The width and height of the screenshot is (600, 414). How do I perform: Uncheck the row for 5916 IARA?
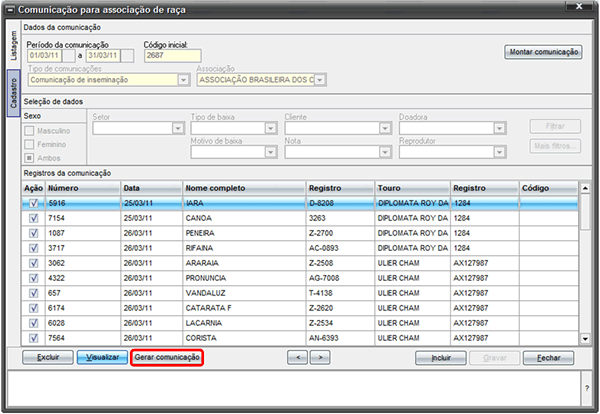point(34,203)
